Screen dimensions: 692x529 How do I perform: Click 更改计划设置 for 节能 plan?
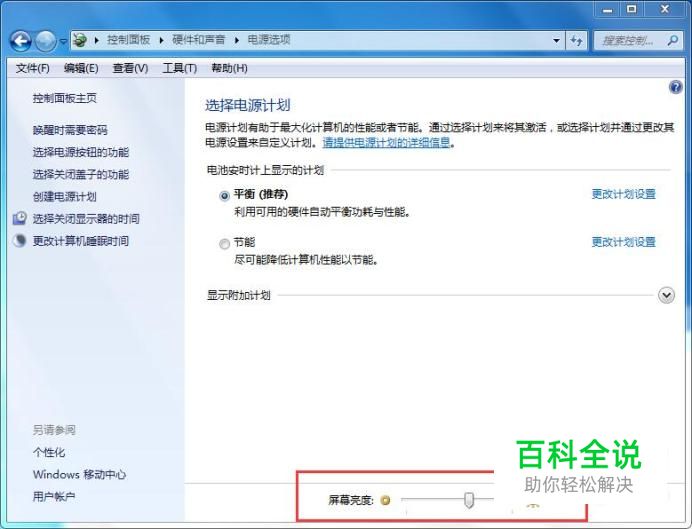click(x=623, y=242)
